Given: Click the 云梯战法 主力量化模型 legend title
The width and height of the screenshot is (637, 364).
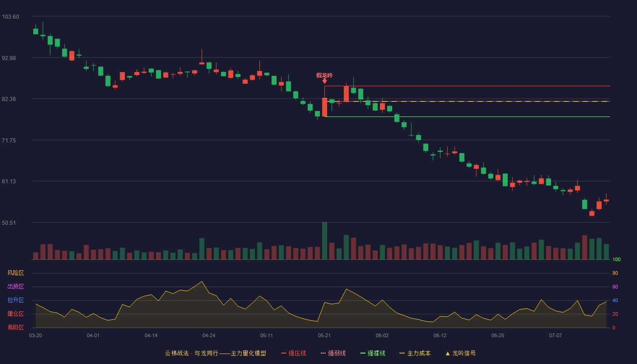Looking at the screenshot, I should pyautogui.click(x=215, y=353).
